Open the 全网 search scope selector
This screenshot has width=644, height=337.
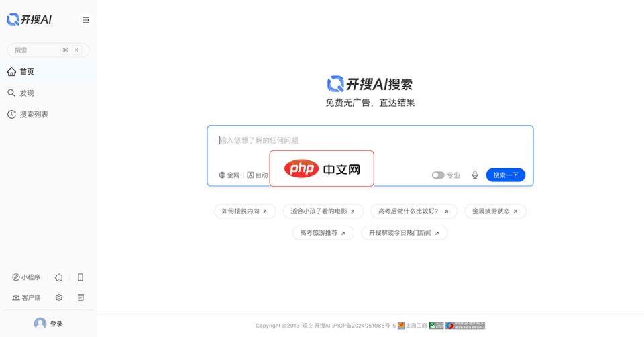pos(229,175)
